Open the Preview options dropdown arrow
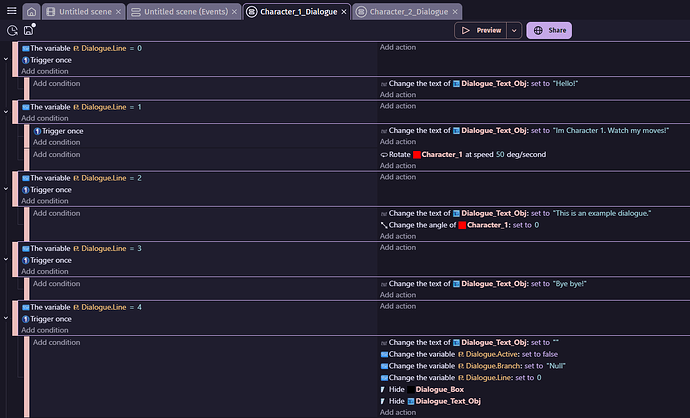Image resolution: width=690 pixels, height=418 pixels. click(514, 31)
